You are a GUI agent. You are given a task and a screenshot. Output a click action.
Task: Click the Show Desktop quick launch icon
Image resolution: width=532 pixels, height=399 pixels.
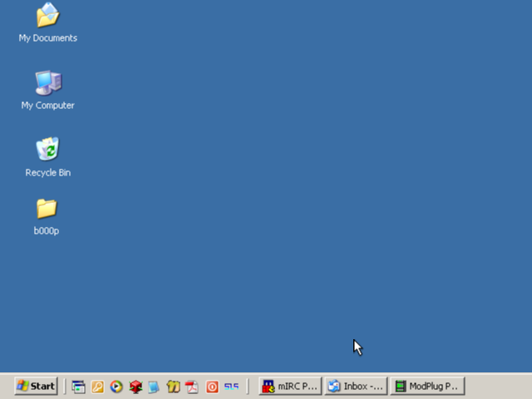[78, 387]
